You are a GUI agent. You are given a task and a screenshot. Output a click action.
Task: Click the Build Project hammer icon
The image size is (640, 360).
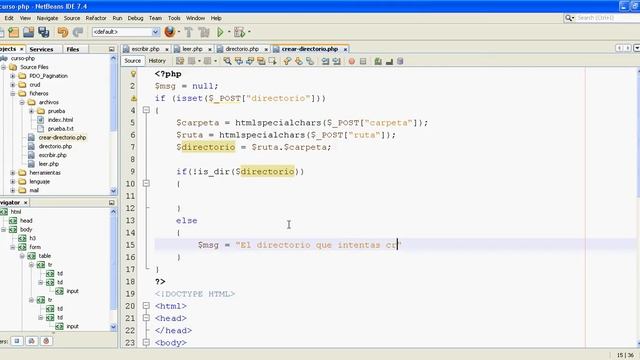tap(189, 32)
